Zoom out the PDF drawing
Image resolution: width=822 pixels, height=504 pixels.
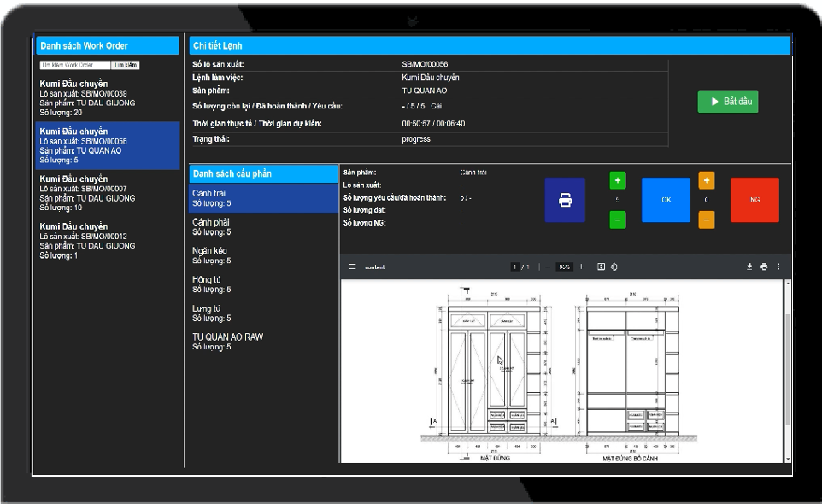tap(547, 267)
